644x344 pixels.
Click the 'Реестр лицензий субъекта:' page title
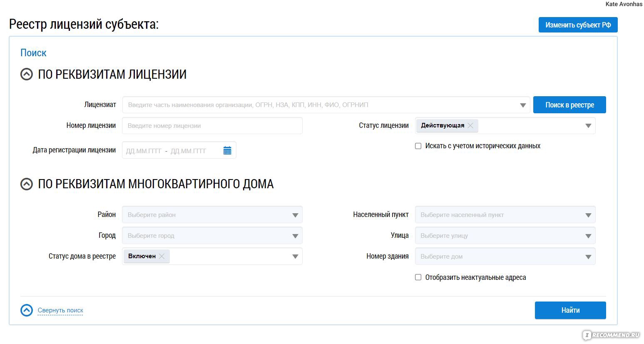pos(84,24)
